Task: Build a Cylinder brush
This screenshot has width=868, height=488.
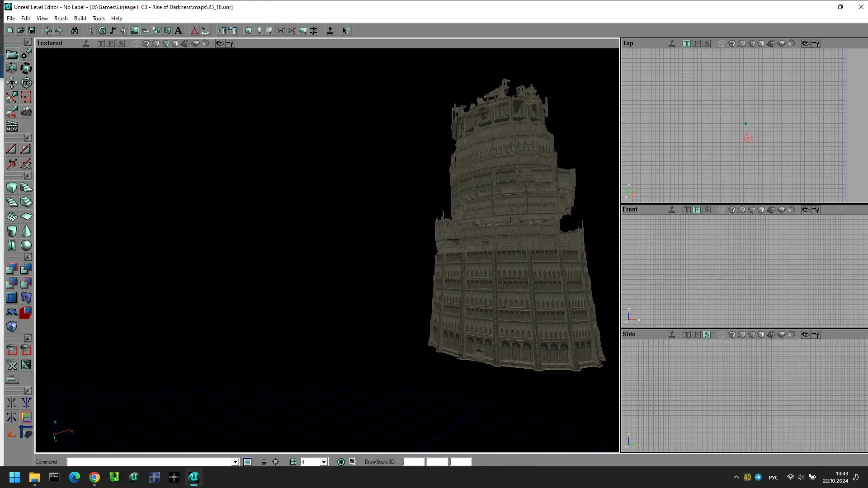Action: tap(12, 231)
